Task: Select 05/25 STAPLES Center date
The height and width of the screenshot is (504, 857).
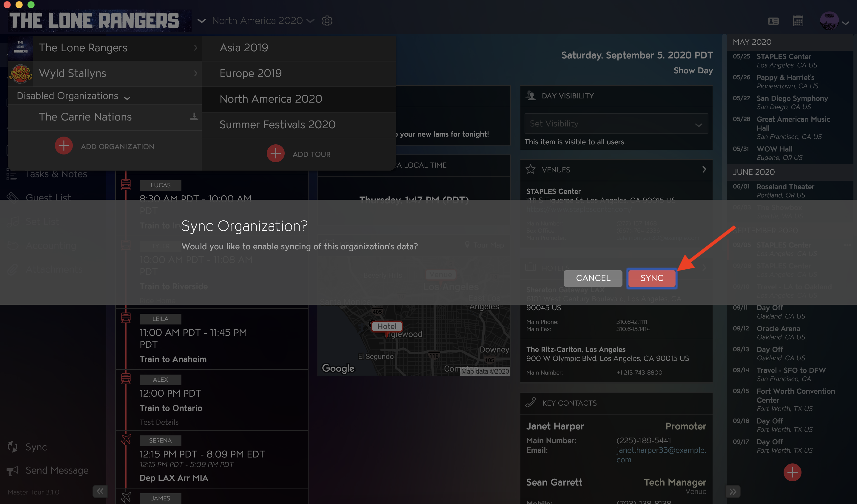Action: click(790, 61)
